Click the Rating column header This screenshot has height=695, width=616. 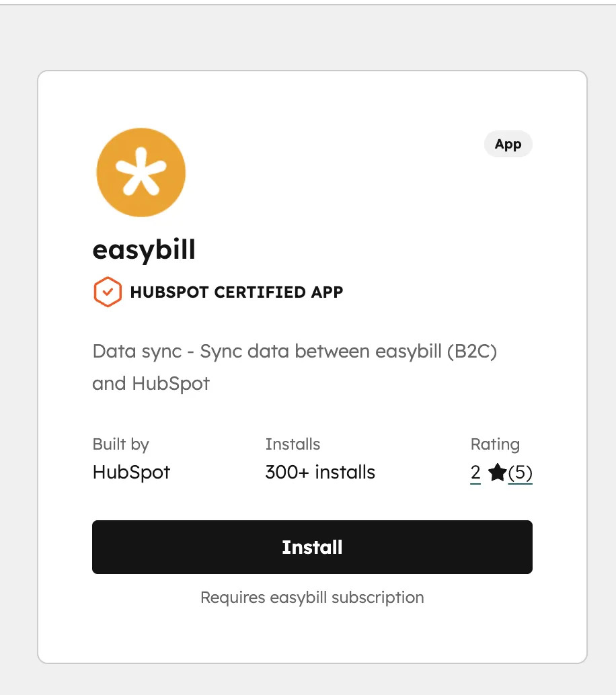pos(495,444)
